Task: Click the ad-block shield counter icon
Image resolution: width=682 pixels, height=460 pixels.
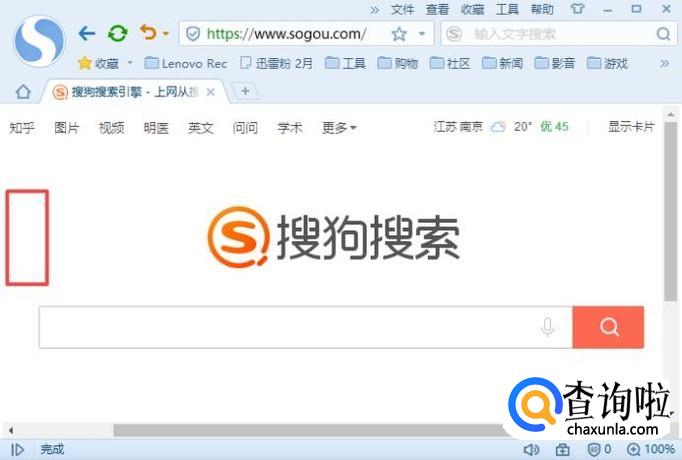Action: pyautogui.click(x=598, y=449)
